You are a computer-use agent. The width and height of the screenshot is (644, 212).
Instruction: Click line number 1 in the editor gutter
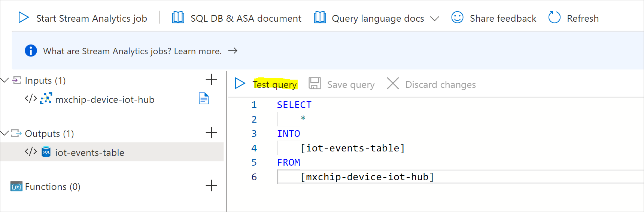(254, 105)
